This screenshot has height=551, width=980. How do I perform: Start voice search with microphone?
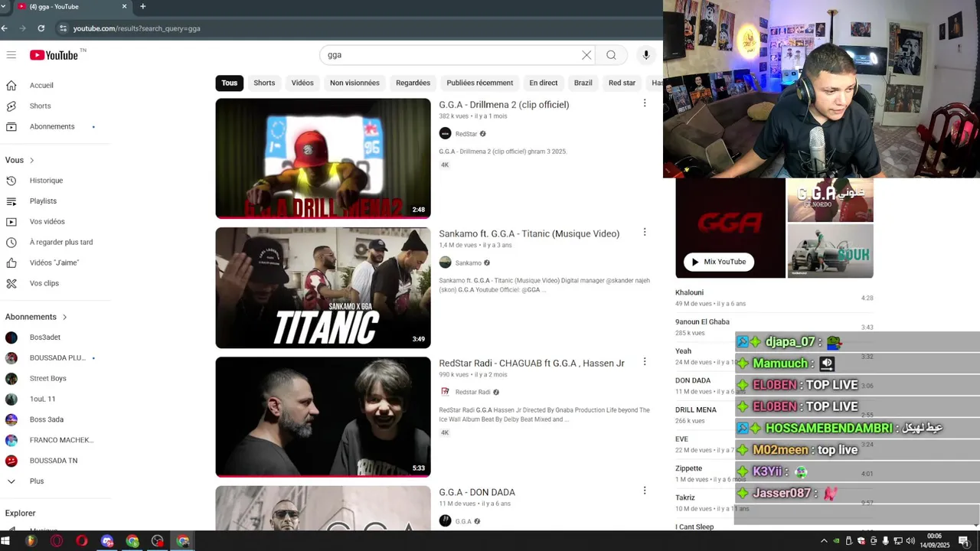[x=646, y=55]
